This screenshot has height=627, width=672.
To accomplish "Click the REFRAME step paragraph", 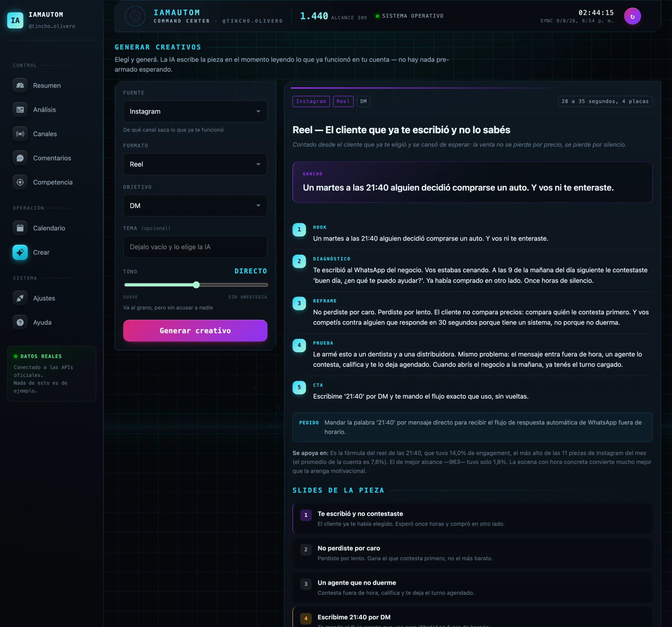I will pyautogui.click(x=481, y=317).
